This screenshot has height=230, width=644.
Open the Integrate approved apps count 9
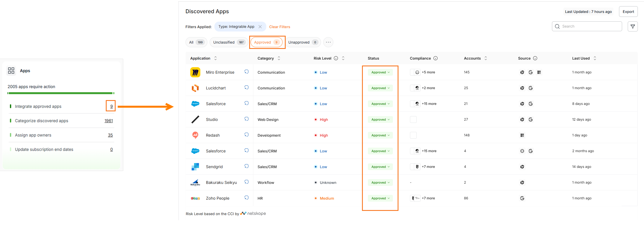[x=111, y=106]
